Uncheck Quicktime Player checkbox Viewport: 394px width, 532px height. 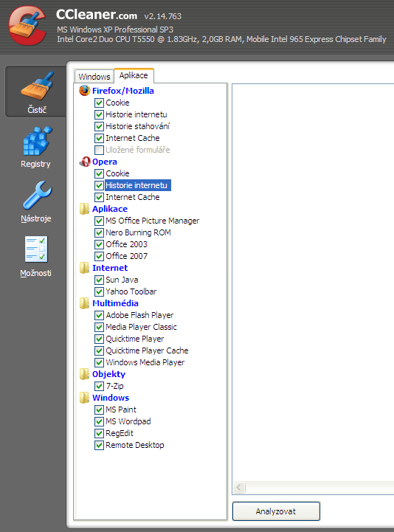(x=99, y=339)
